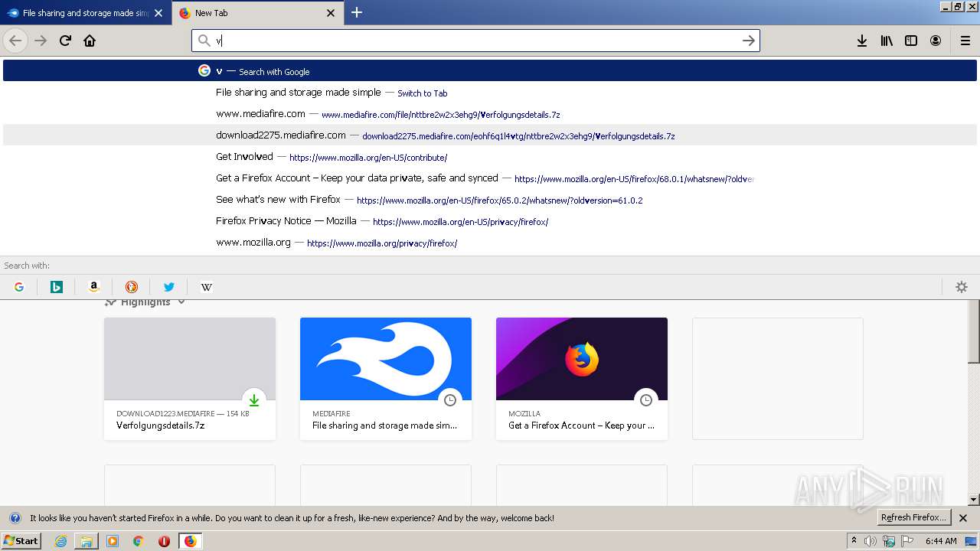
Task: Choose 'File sharing and storage made simple' Switch to Tab
Action: pos(490,93)
